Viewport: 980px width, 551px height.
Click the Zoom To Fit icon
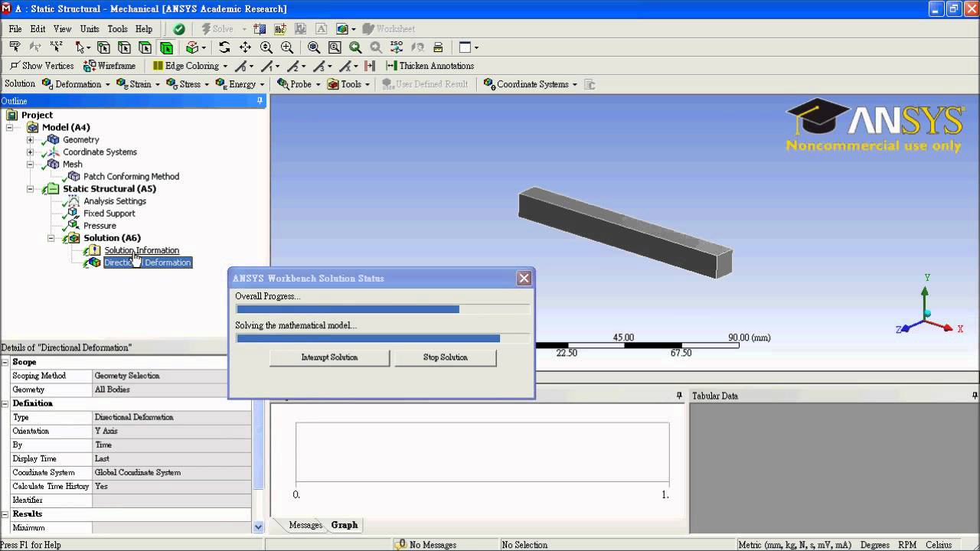pos(314,47)
